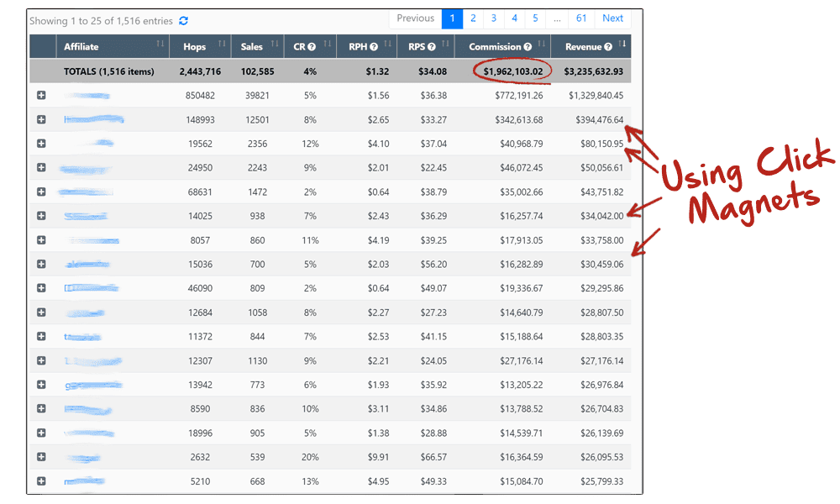Open blurred affiliate link in 13942 hops row
This screenshot has width=840, height=504.
click(94, 385)
